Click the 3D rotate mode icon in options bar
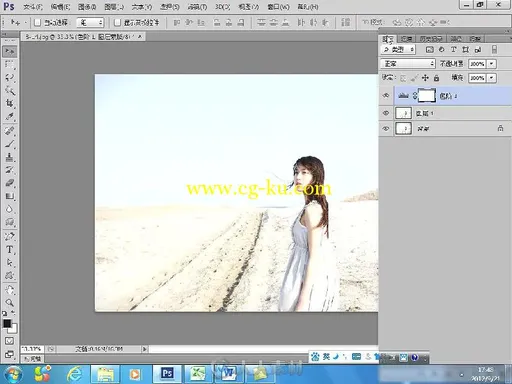Image resolution: width=512 pixels, height=384 pixels. (397, 22)
